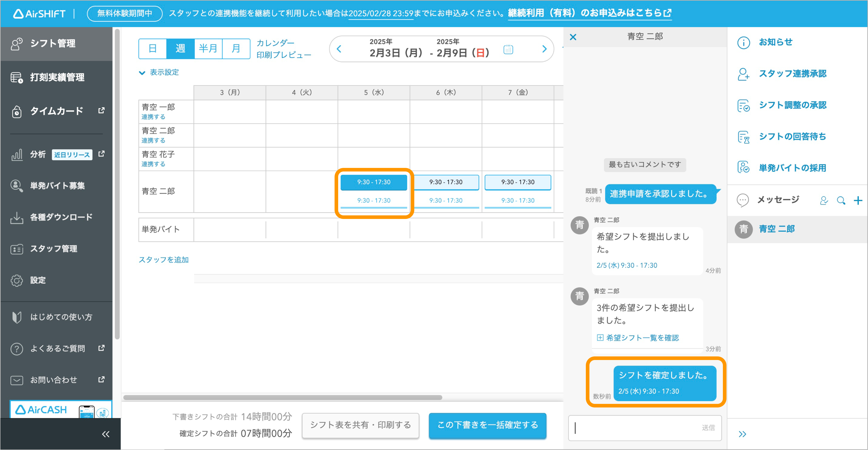Click 連携する under 青空 花子
This screenshot has width=868, height=450.
(x=153, y=164)
